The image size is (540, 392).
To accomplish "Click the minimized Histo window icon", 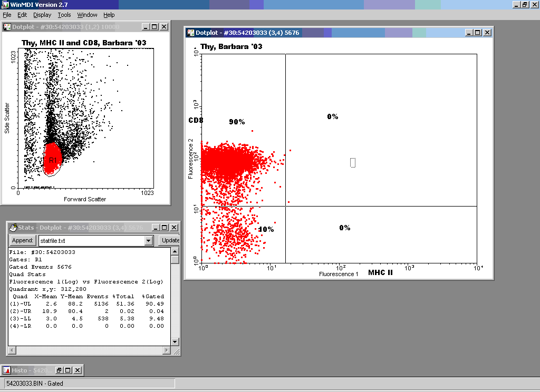I will [x=6, y=370].
